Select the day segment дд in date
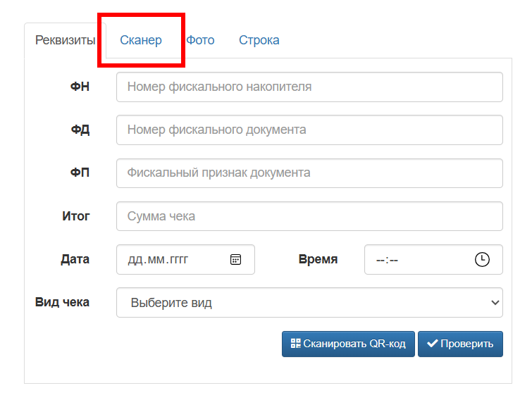This screenshot has height=400, width=532. coord(135,260)
